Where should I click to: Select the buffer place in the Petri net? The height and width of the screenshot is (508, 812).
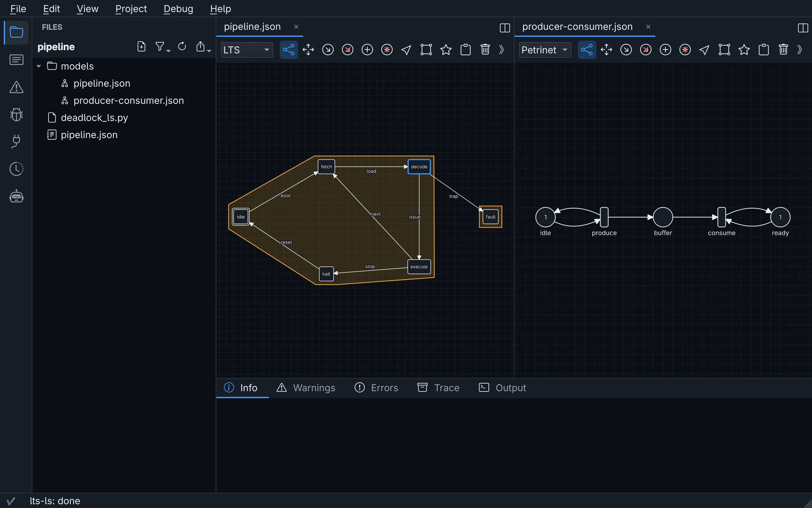(x=663, y=217)
